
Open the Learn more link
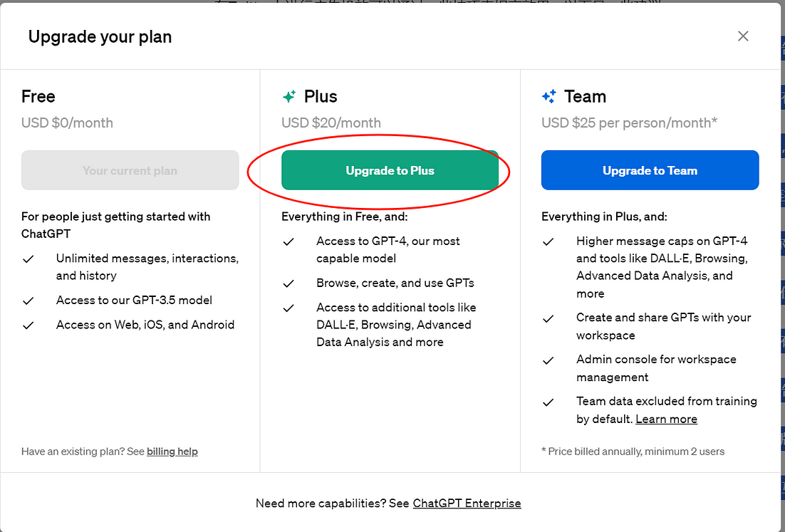tap(666, 419)
